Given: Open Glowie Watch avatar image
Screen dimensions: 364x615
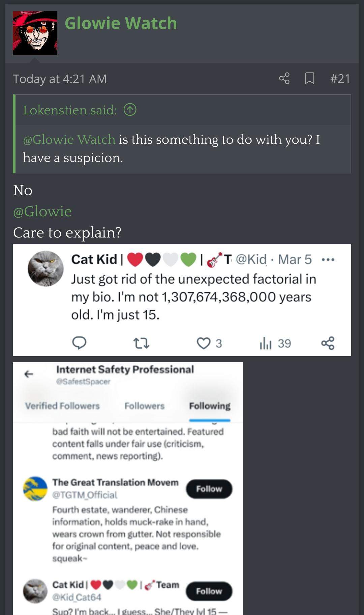Looking at the screenshot, I should [35, 33].
